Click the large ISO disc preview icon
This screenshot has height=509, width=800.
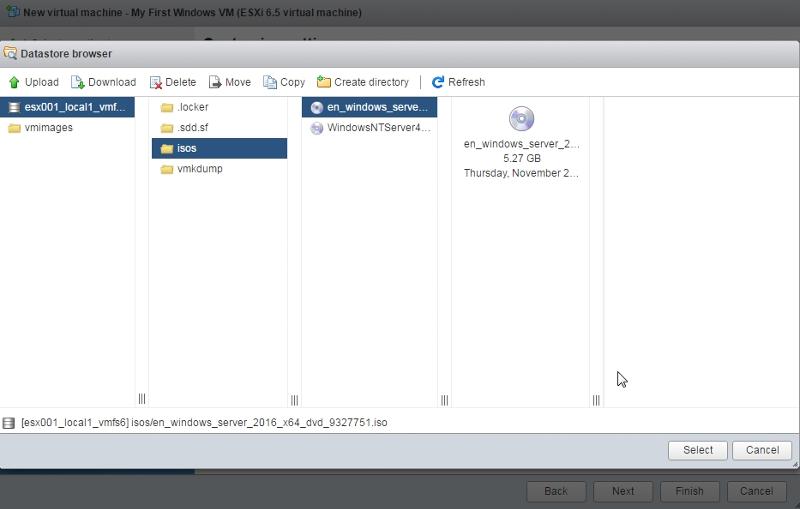pos(521,119)
